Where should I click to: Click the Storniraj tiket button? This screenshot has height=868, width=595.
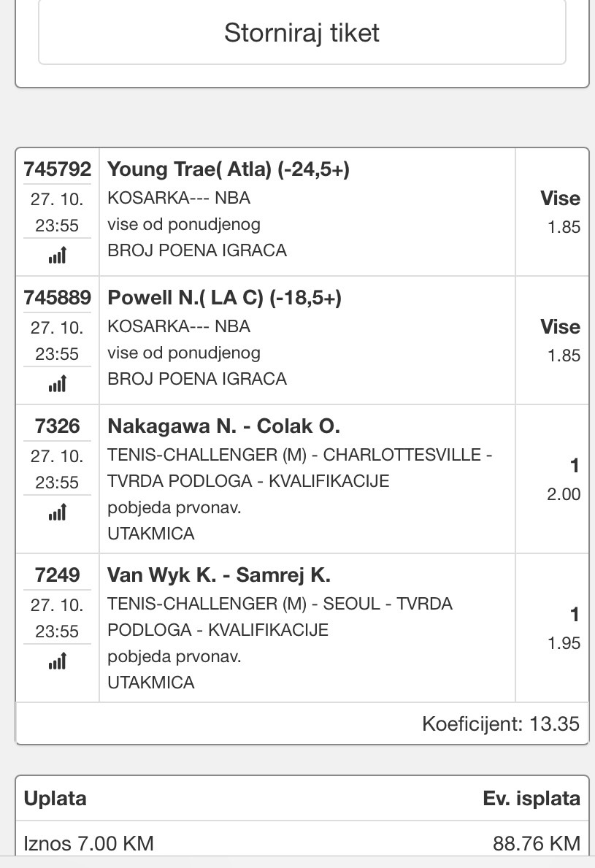(x=302, y=32)
